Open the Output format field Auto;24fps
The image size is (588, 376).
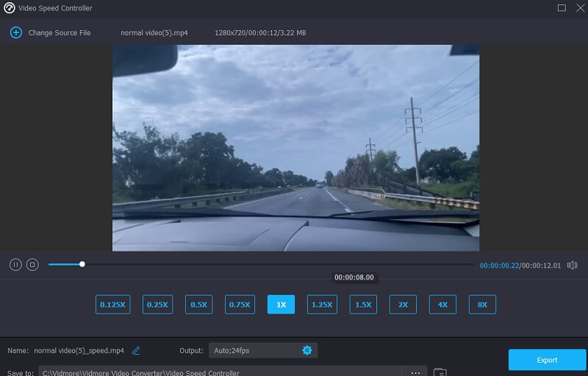pyautogui.click(x=254, y=350)
